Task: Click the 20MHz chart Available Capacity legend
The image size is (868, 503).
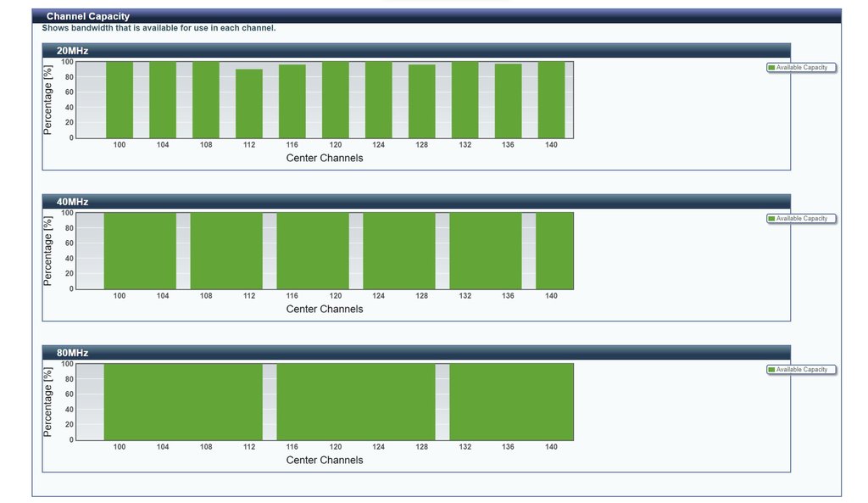Action: tap(801, 68)
